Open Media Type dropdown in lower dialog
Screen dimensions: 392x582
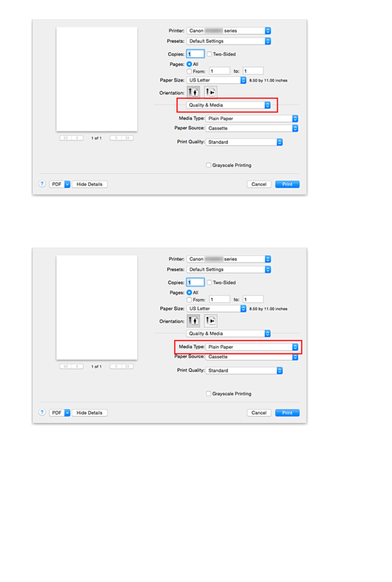[252, 347]
